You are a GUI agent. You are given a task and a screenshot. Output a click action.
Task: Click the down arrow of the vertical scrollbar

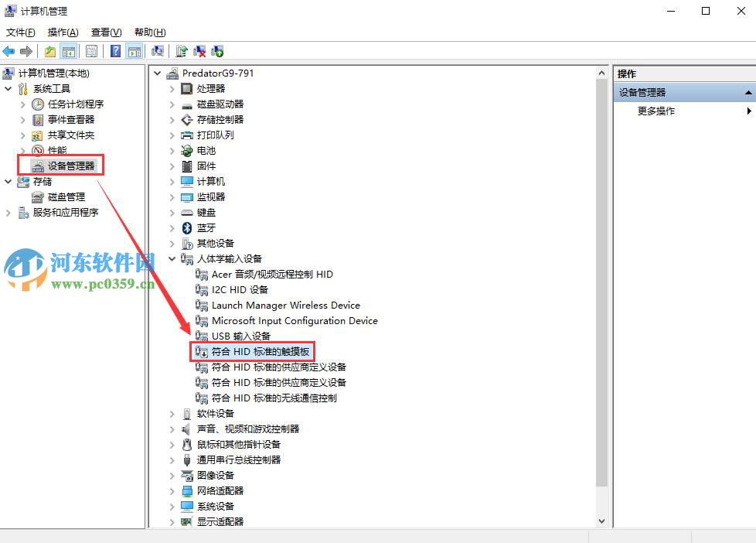coord(602,521)
